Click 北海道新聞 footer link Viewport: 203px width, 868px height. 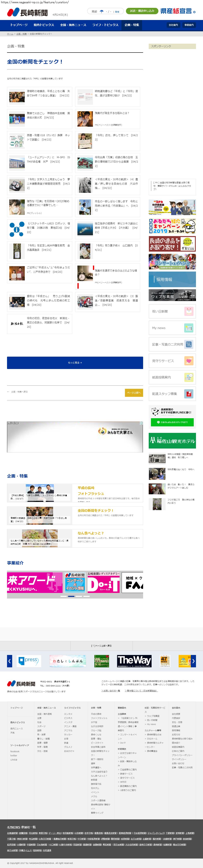coord(13,833)
